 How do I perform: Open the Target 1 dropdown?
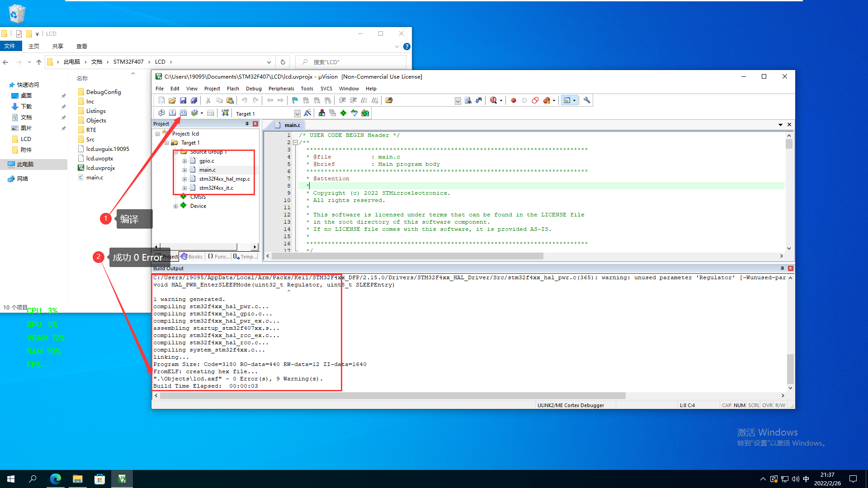297,114
